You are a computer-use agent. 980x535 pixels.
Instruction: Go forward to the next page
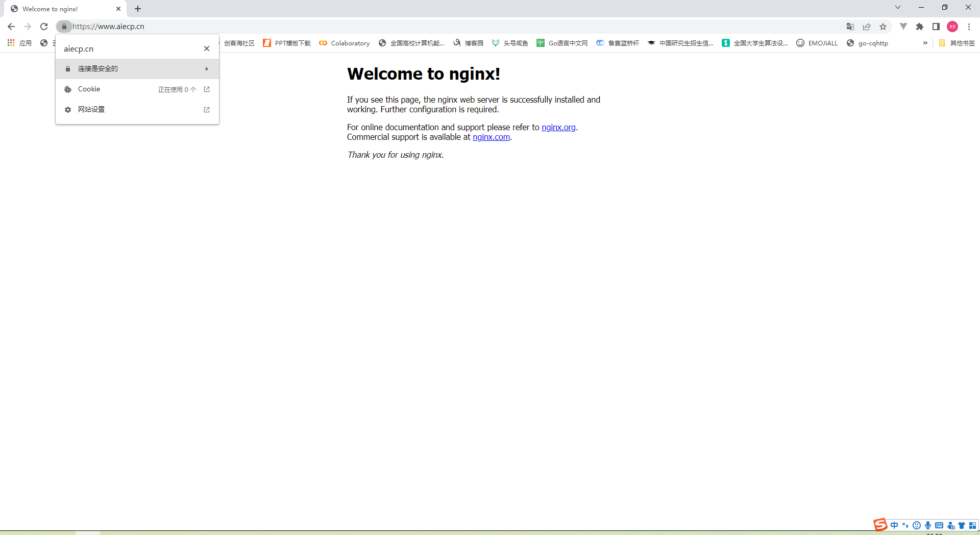click(x=28, y=27)
